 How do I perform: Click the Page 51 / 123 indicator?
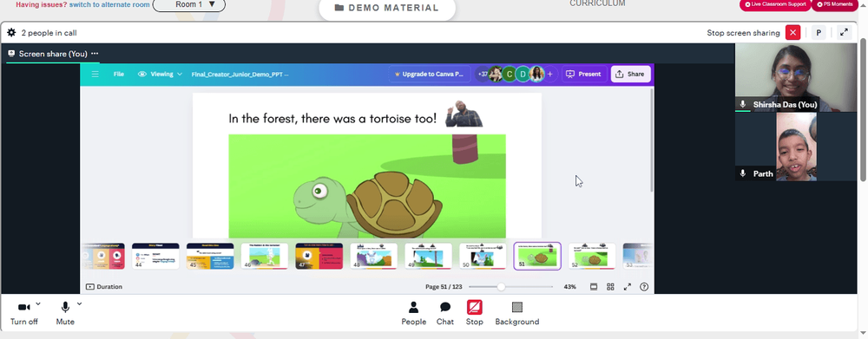(x=444, y=286)
